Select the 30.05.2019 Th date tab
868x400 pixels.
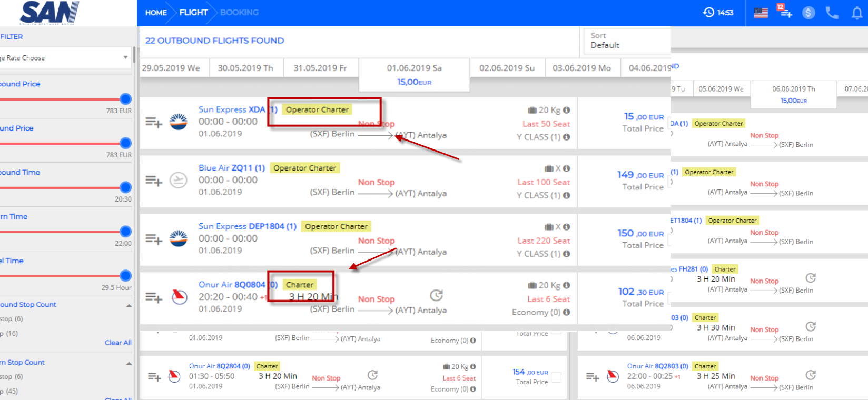point(245,68)
